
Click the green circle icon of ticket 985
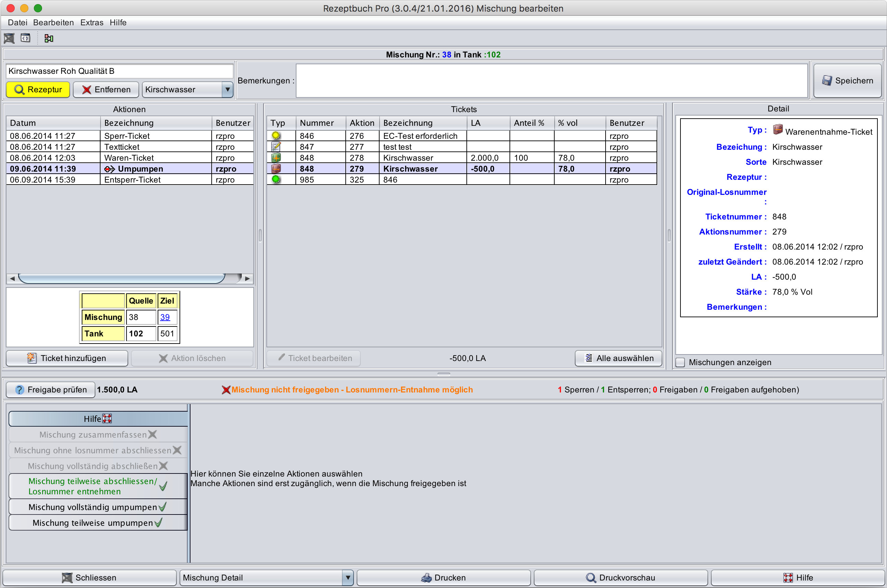pyautogui.click(x=276, y=179)
